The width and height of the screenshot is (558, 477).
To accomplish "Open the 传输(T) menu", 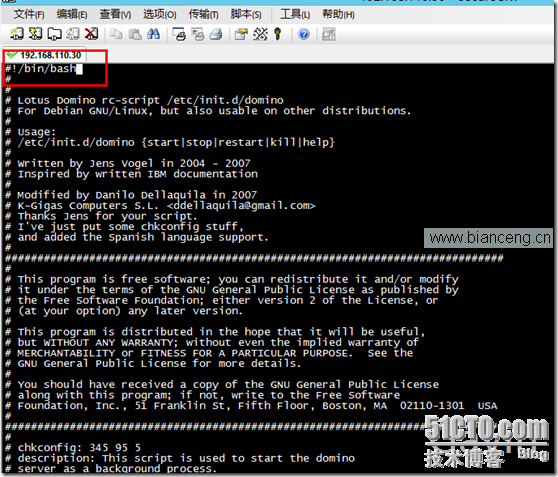I will point(203,14).
